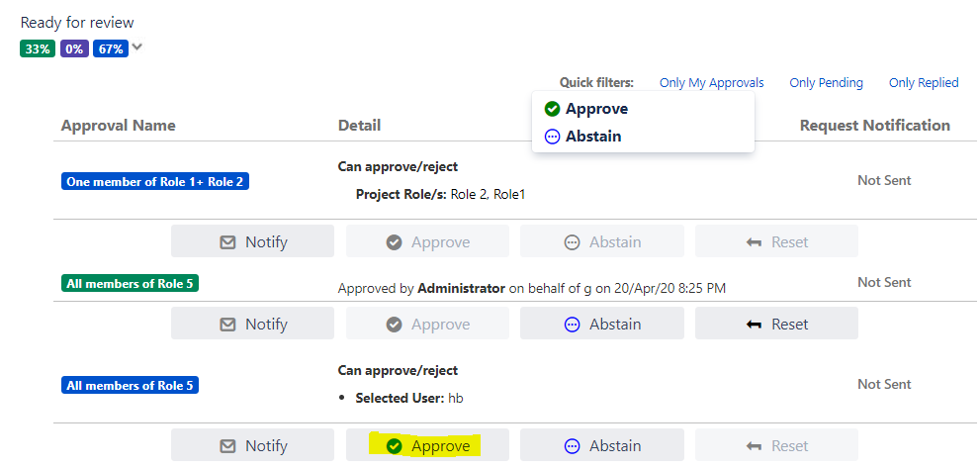
Task: Click the envelope icon on first row's Notify
Action: [x=227, y=242]
